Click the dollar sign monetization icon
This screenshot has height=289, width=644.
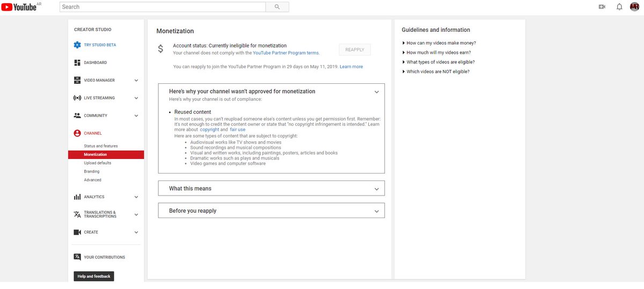[x=160, y=49]
